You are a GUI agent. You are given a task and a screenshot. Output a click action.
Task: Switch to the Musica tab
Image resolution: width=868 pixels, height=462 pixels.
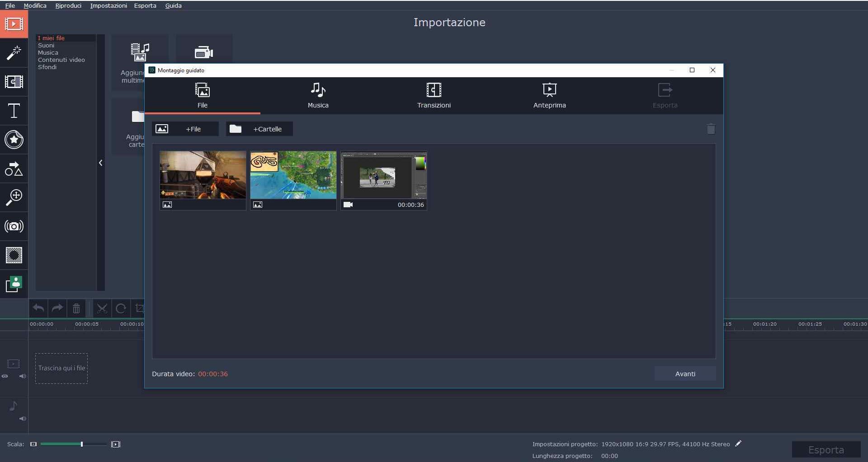(x=318, y=95)
